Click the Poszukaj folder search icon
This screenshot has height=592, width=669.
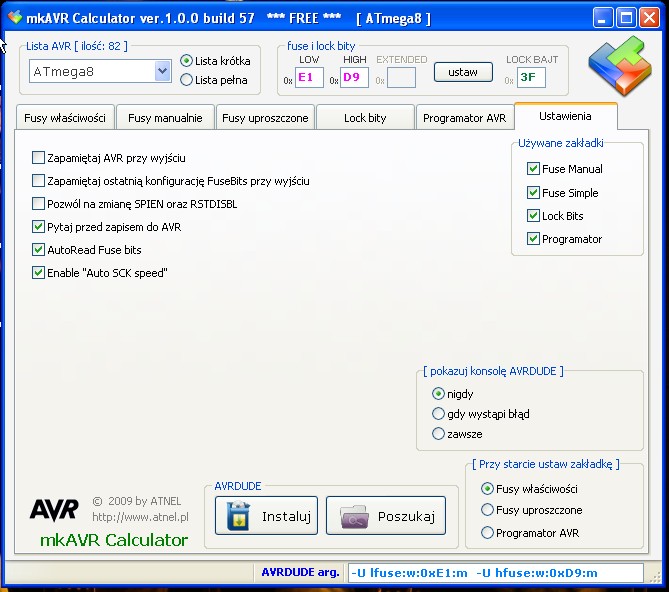coord(354,517)
